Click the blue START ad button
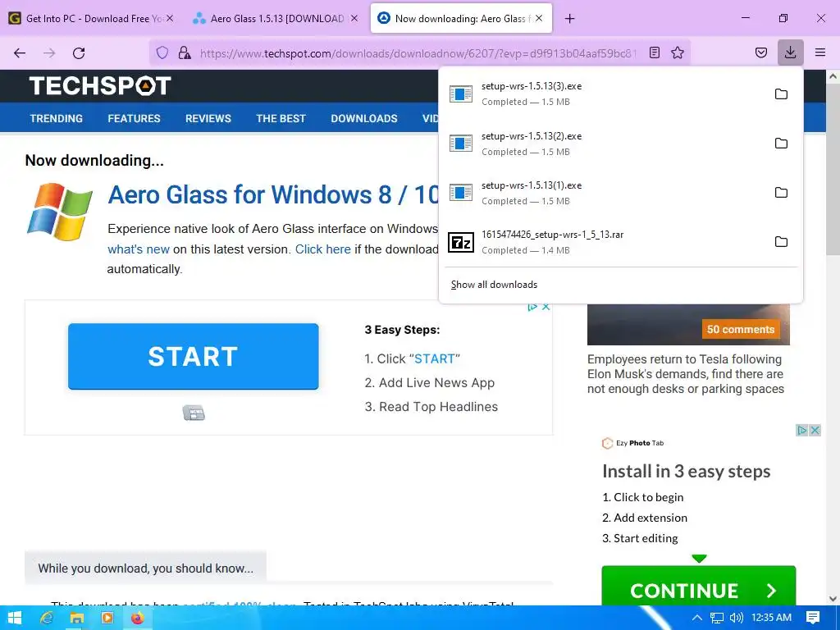 click(194, 356)
